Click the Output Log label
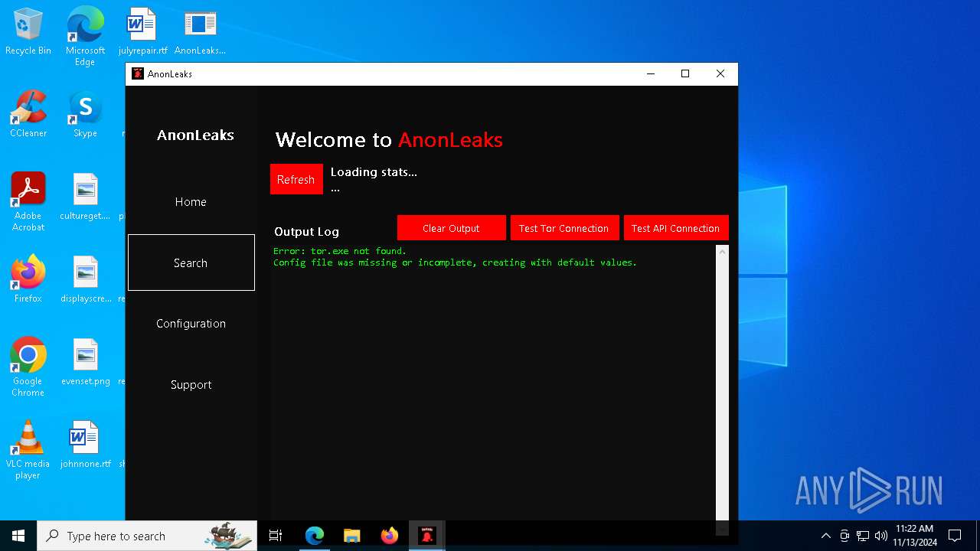The image size is (980, 551). (x=306, y=231)
